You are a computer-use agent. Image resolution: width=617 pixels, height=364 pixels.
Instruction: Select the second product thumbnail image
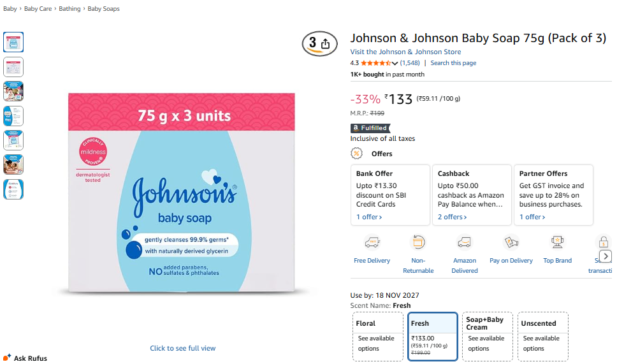(x=13, y=66)
